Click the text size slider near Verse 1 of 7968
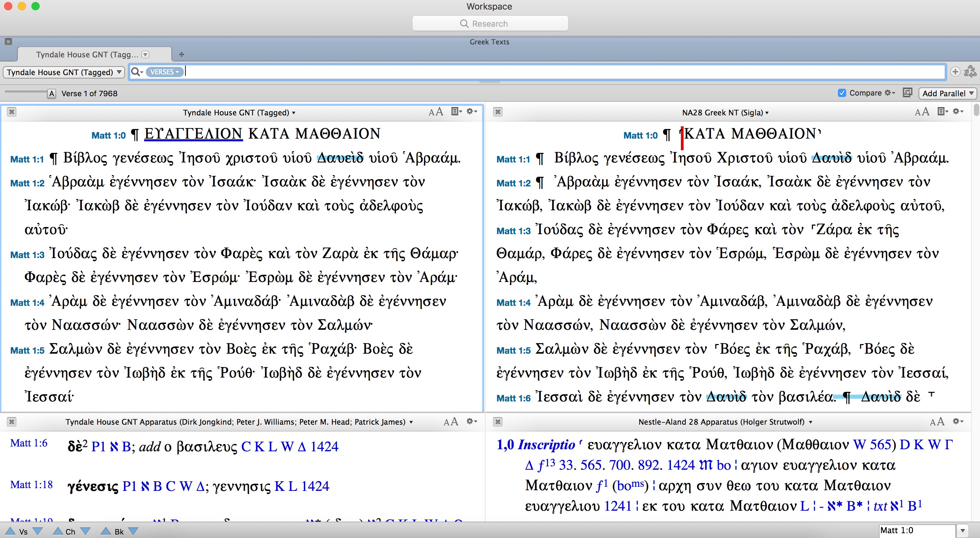980x538 pixels. (51, 94)
